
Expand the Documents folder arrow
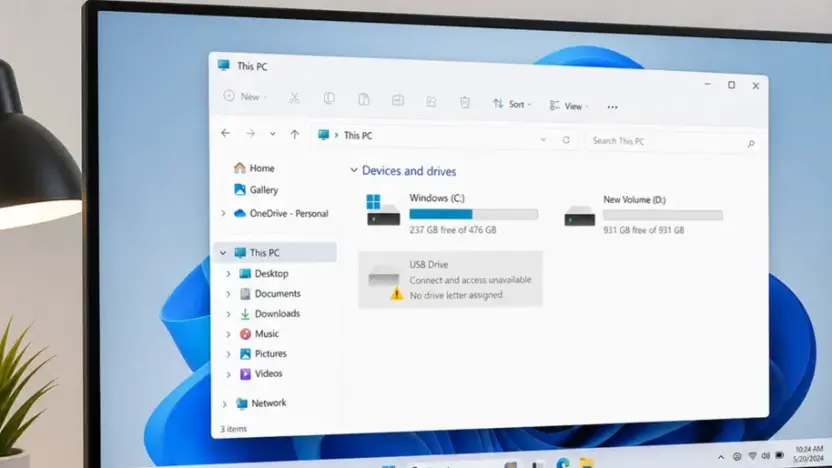(228, 294)
